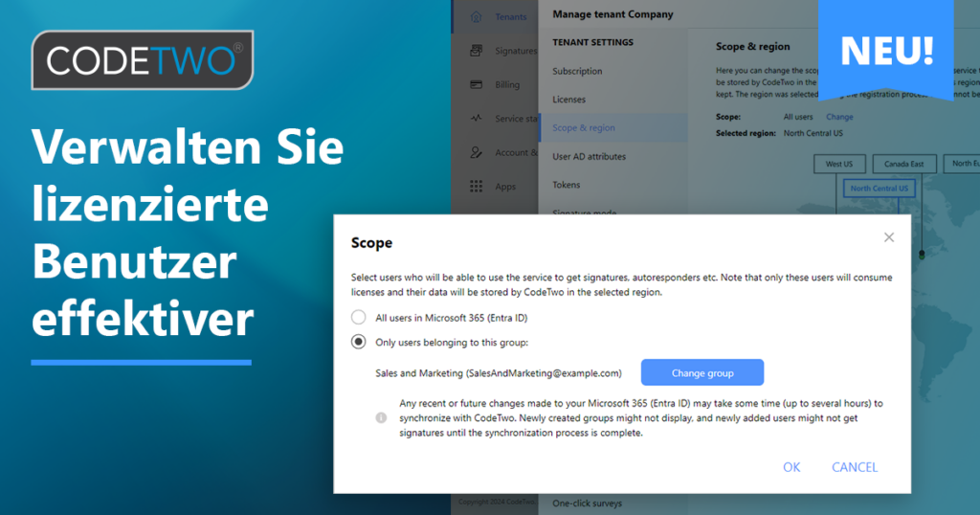Open the Account user icon
The width and height of the screenshot is (980, 515).
pyautogui.click(x=477, y=152)
